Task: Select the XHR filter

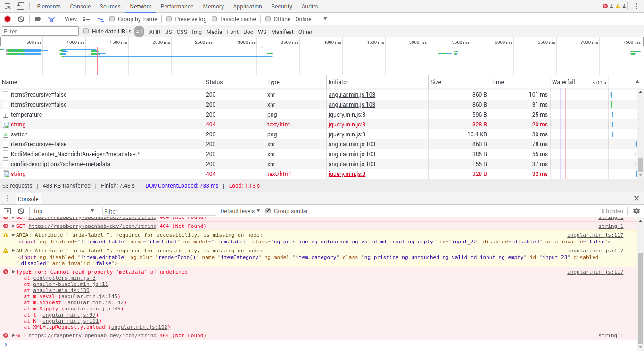Action: (155, 32)
